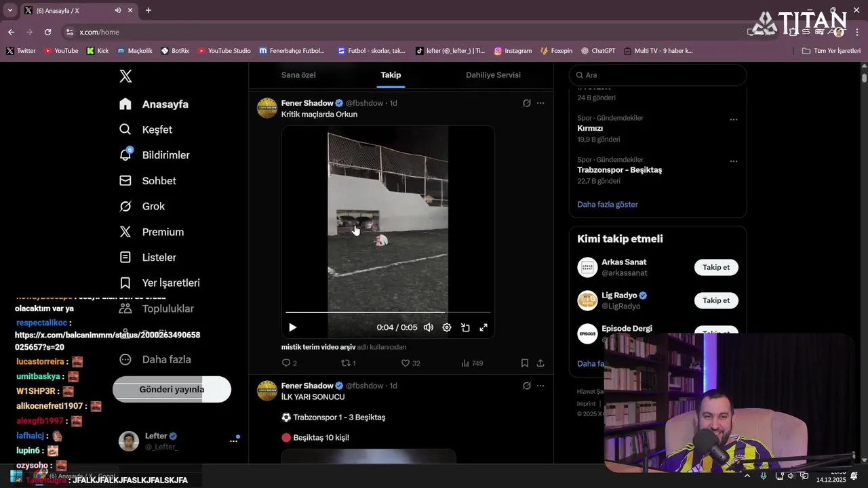Go back in the browser
The height and width of the screenshot is (488, 868).
tap(11, 32)
